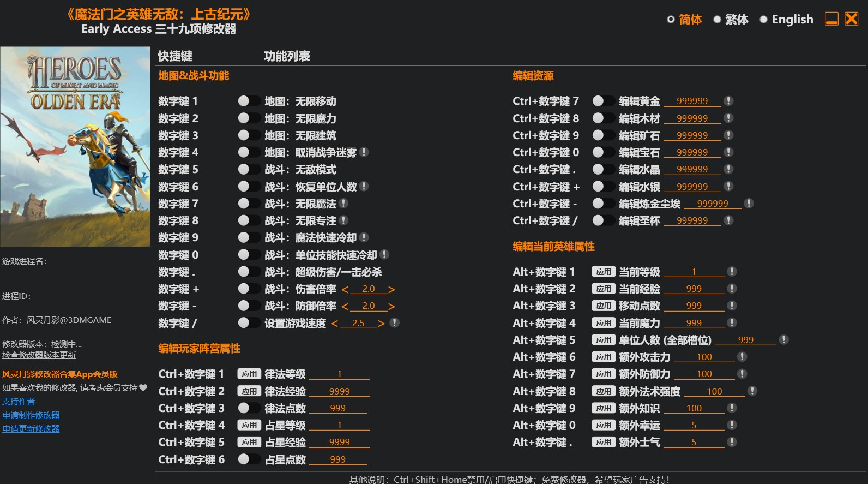868x484 pixels.
Task: Open 风灵月影修改器合集App会员版 link
Action: pos(60,374)
